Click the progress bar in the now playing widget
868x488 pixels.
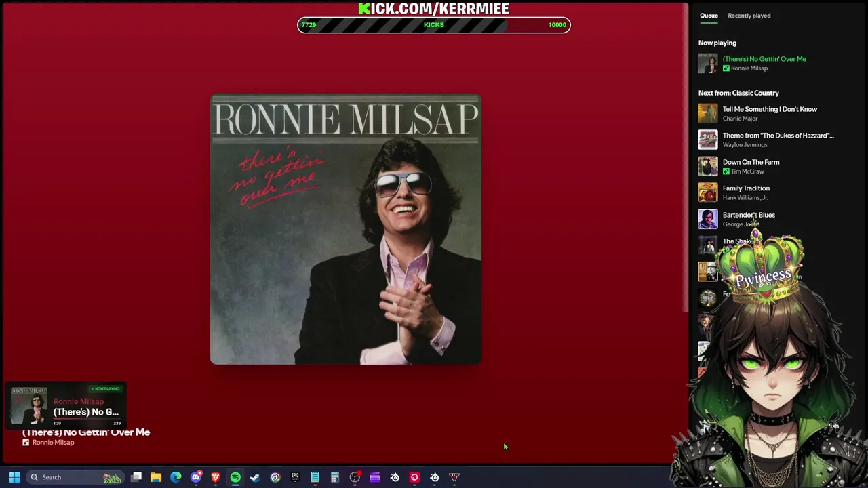pyautogui.click(x=86, y=419)
